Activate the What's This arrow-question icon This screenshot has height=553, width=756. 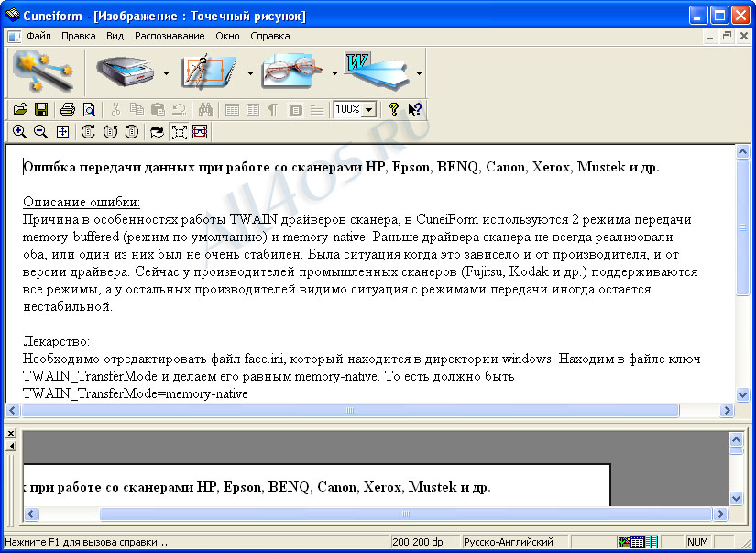(x=415, y=109)
